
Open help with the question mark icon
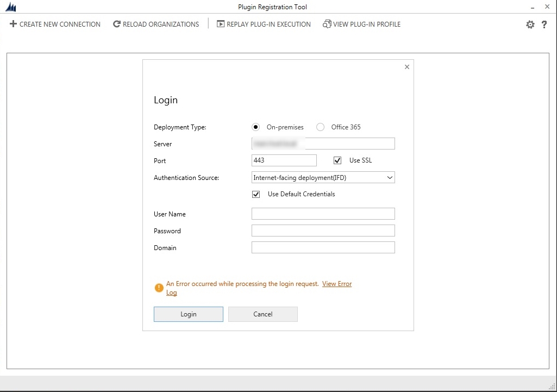544,24
